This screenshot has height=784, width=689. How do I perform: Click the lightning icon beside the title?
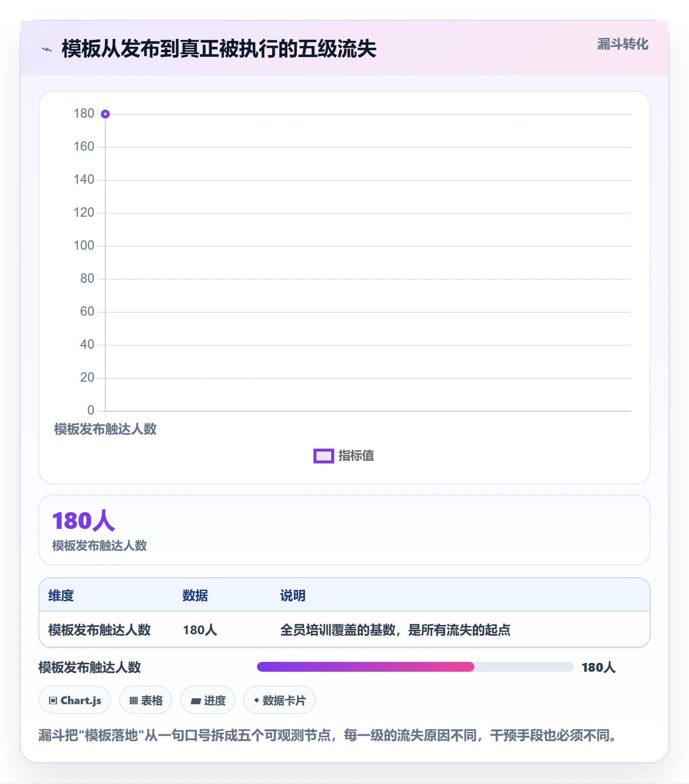pos(47,49)
